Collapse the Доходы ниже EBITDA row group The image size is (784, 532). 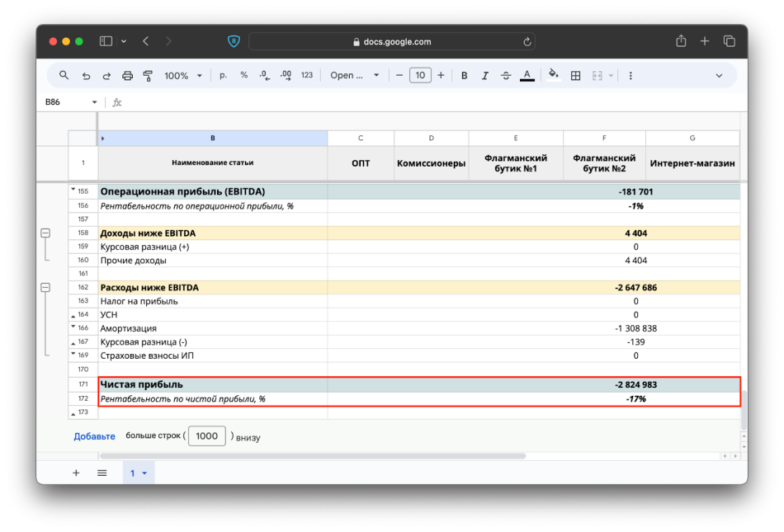pos(45,233)
